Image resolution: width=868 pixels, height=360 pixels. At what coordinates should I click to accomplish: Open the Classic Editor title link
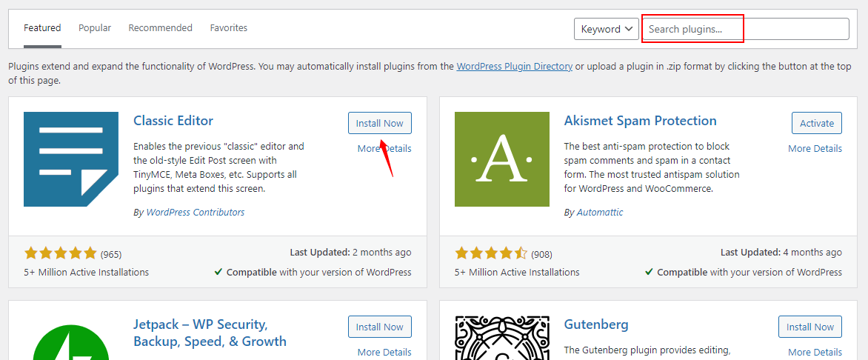pyautogui.click(x=173, y=121)
